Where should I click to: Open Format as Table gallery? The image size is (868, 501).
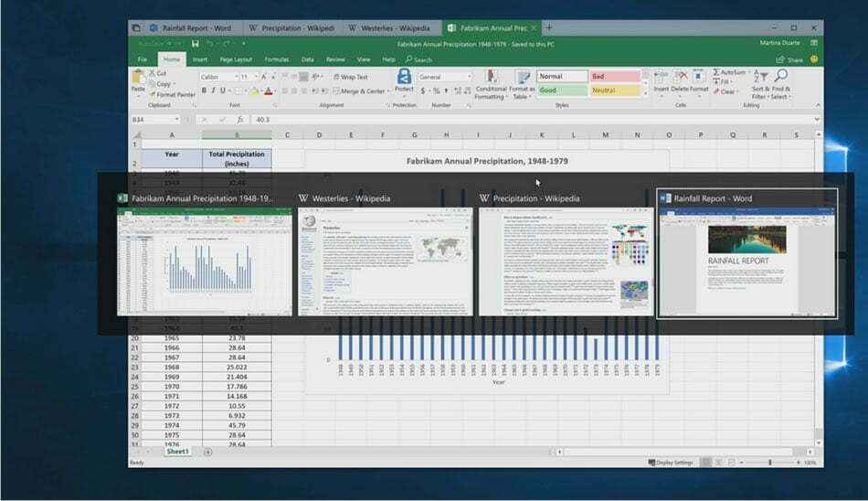coord(522,85)
